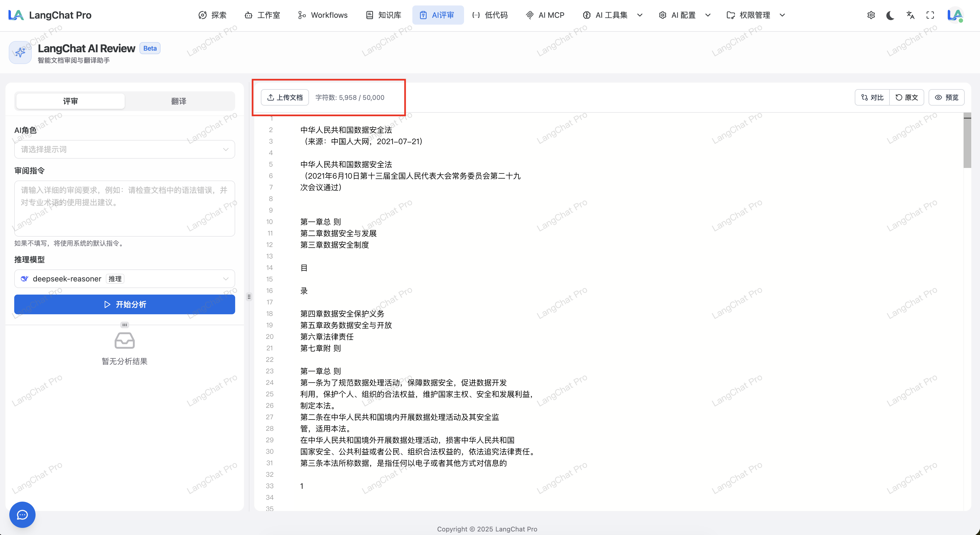Switch to the 翻译 tab
This screenshot has width=980, height=535.
[x=179, y=101]
